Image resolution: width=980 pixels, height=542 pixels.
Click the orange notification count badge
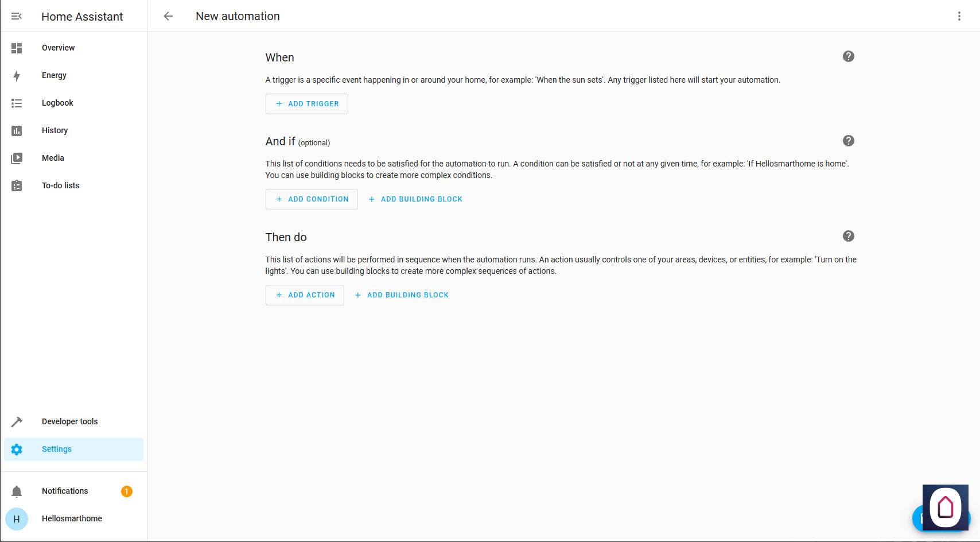tap(127, 491)
